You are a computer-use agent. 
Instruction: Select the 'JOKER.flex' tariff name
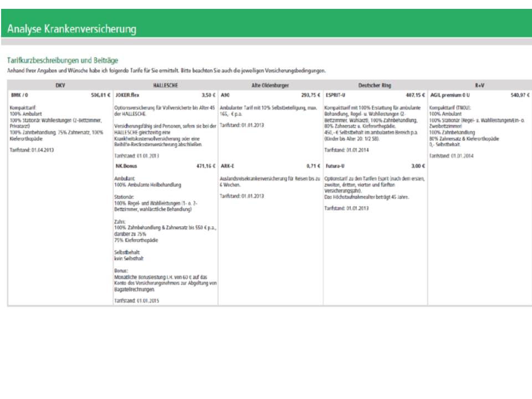[127, 95]
